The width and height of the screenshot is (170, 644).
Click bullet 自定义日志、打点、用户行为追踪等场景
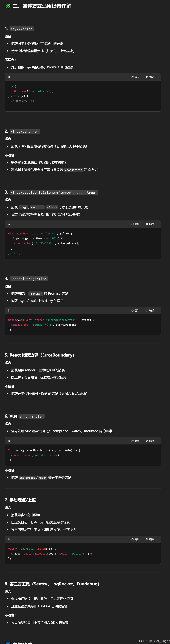click(x=40, y=522)
